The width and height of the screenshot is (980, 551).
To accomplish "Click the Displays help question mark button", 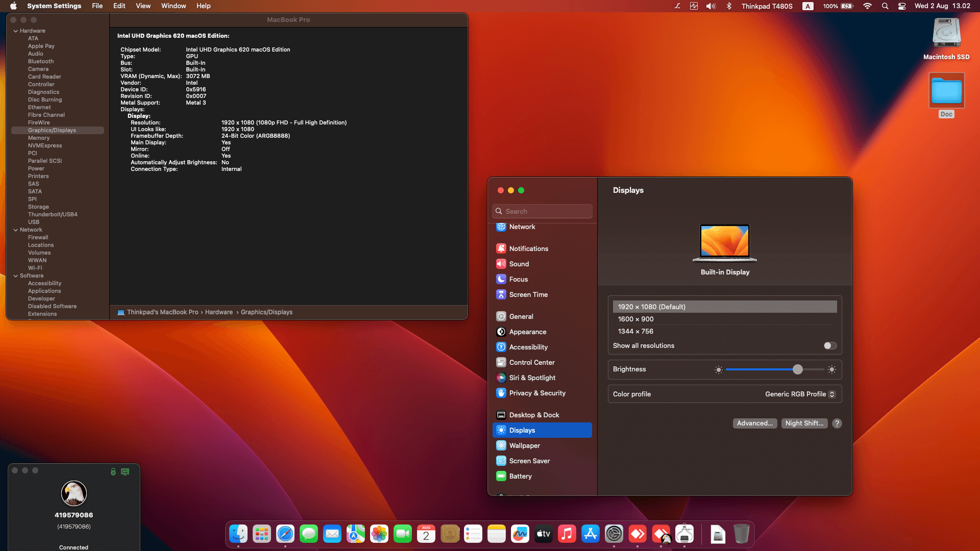I will point(837,423).
